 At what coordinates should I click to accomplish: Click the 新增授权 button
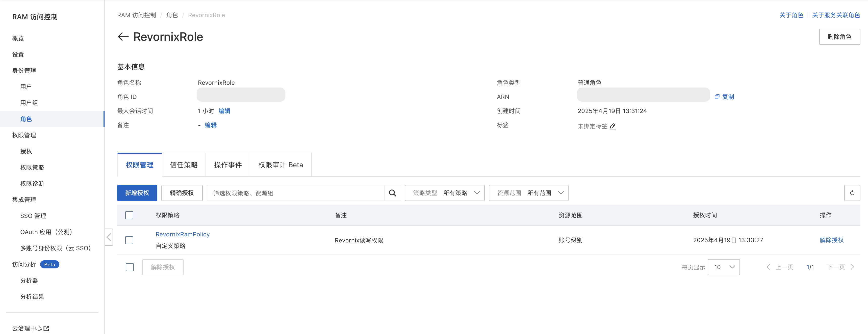tap(137, 193)
